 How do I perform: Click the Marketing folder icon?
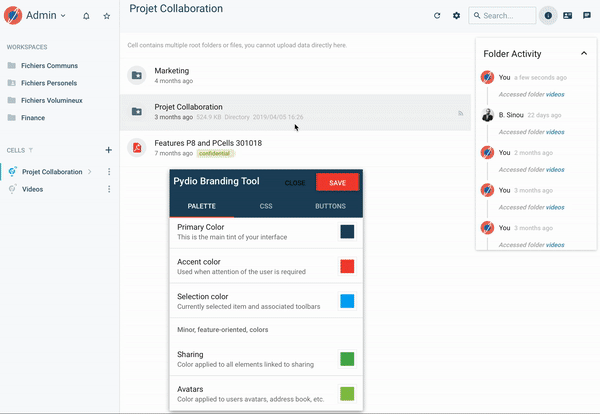(x=137, y=75)
